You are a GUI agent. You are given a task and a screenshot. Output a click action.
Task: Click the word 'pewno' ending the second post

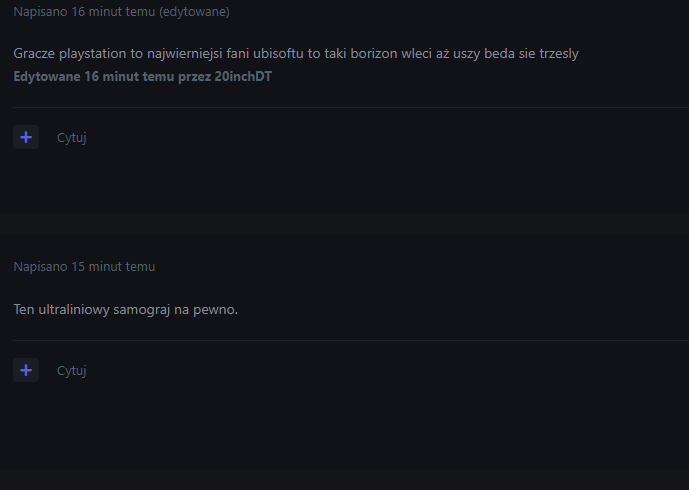coord(219,309)
